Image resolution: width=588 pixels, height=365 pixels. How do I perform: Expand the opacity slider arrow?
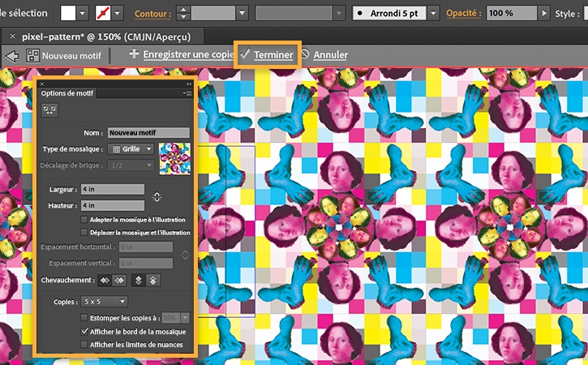pos(543,13)
